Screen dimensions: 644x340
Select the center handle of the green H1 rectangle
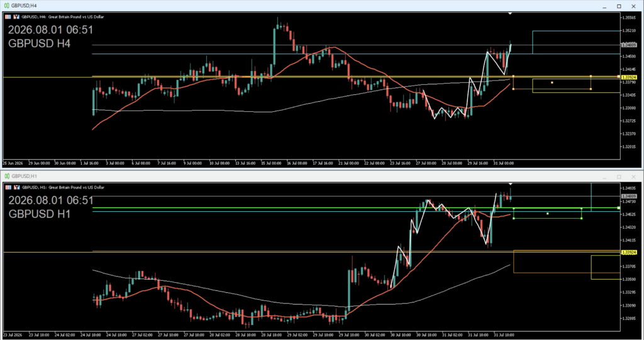click(548, 214)
